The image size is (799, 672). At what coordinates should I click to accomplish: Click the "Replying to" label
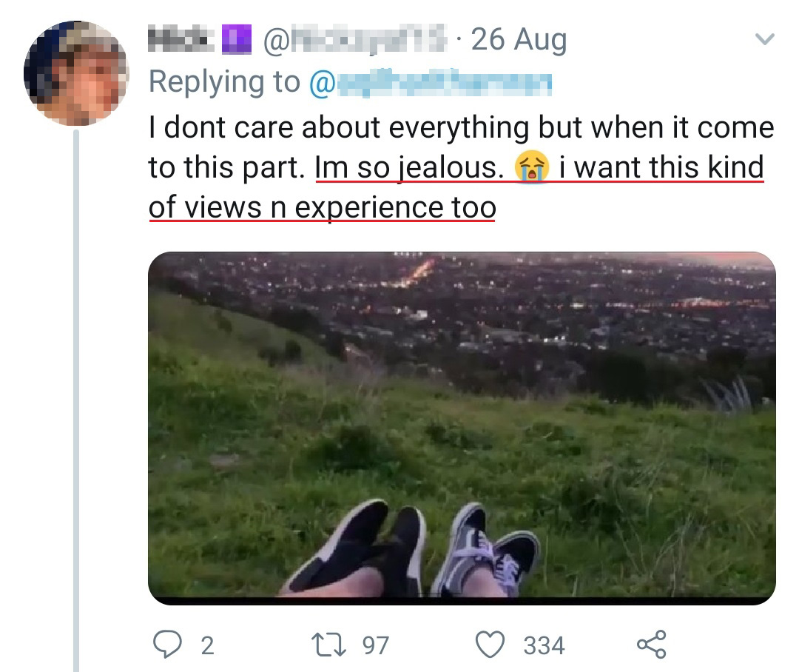(224, 83)
